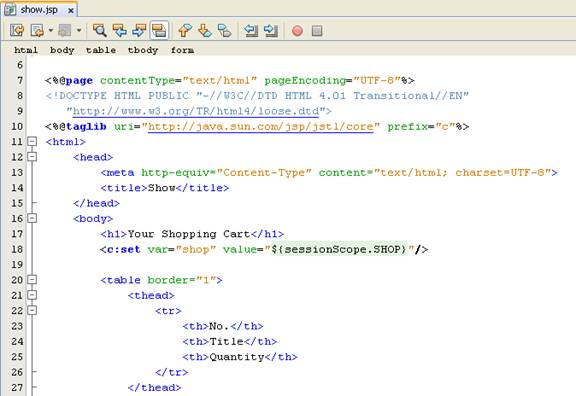Click the greyed-out Forward toolbar icon
Image resolution: width=576 pixels, height=396 pixels.
[x=65, y=30]
